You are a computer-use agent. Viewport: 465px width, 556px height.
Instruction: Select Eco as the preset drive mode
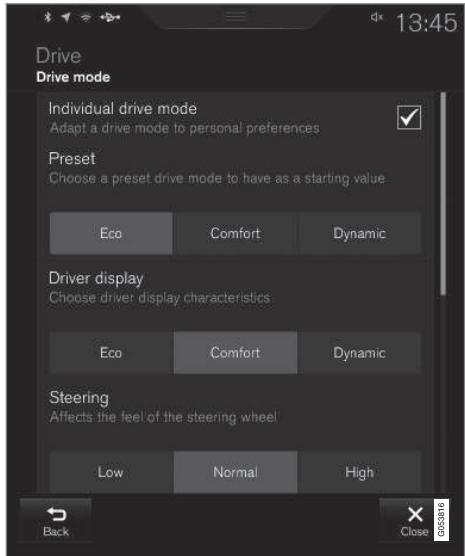[x=111, y=233]
